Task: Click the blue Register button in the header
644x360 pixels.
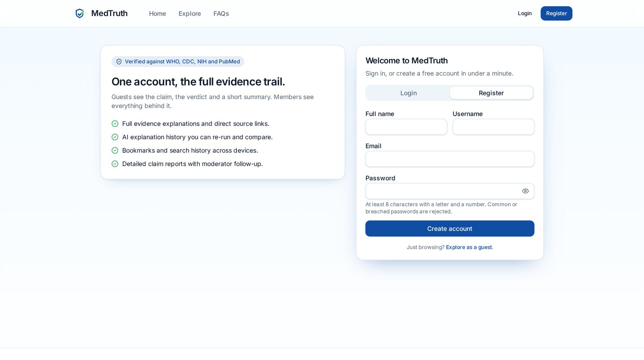Action: click(556, 13)
